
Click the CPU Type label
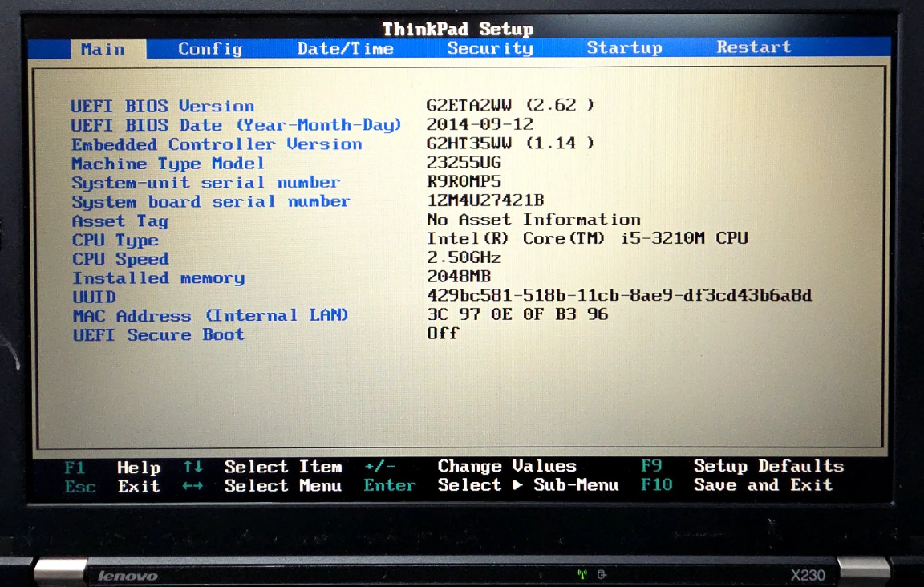tap(115, 241)
